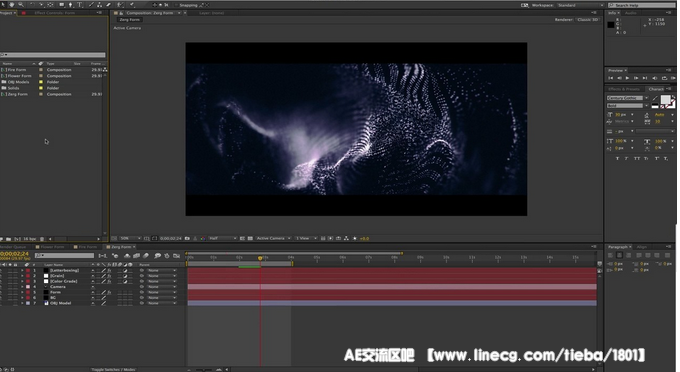Enable the Snapping checkbox

coord(176,5)
